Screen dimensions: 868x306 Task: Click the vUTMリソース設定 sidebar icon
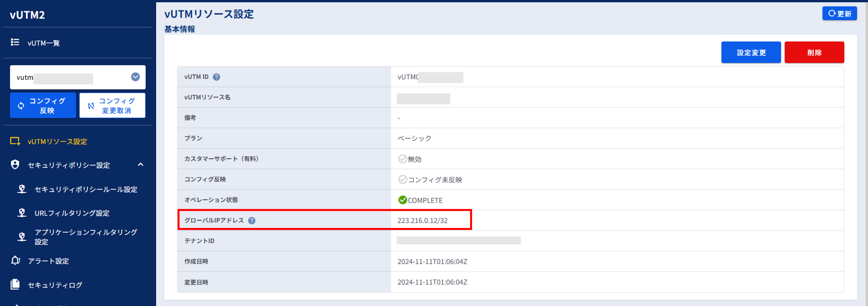[15, 141]
